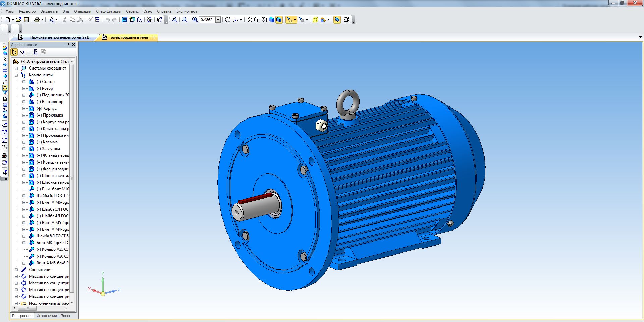Screen dimensions: 644x322
Task: Select the Рым-болт M10 item in tree
Action: [53, 189]
